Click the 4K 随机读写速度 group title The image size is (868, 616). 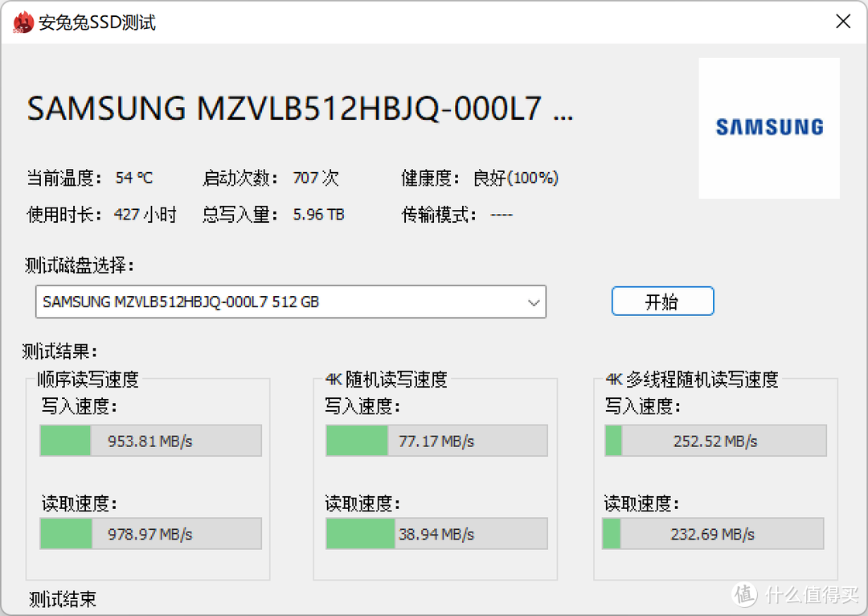click(x=387, y=380)
